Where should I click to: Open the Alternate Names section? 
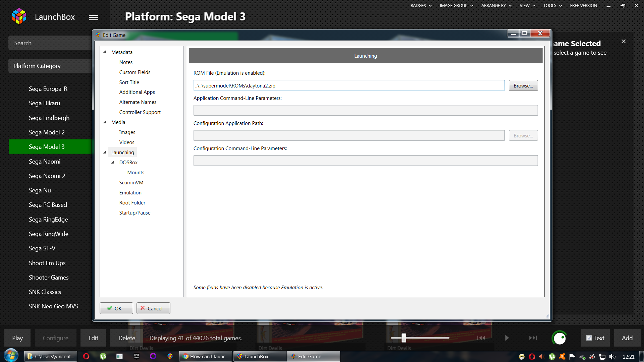[138, 102]
